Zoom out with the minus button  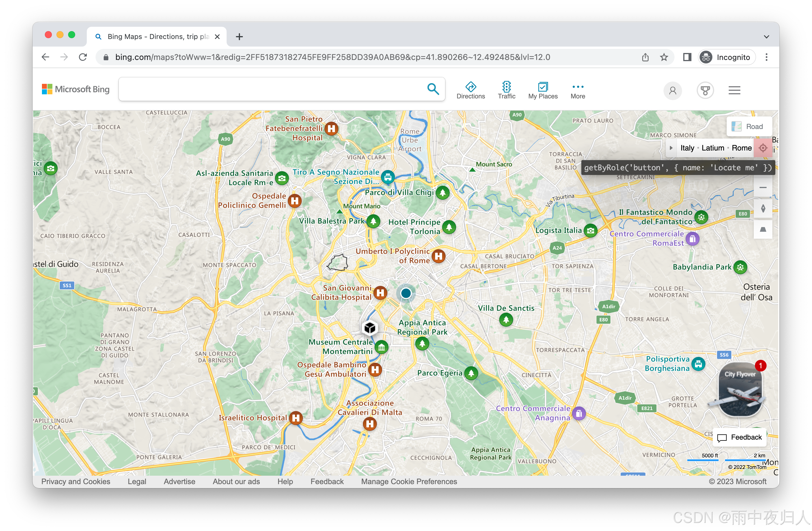pos(763,187)
